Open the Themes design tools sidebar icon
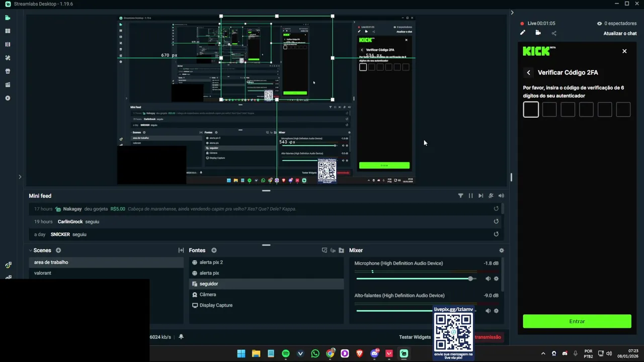 click(x=8, y=58)
